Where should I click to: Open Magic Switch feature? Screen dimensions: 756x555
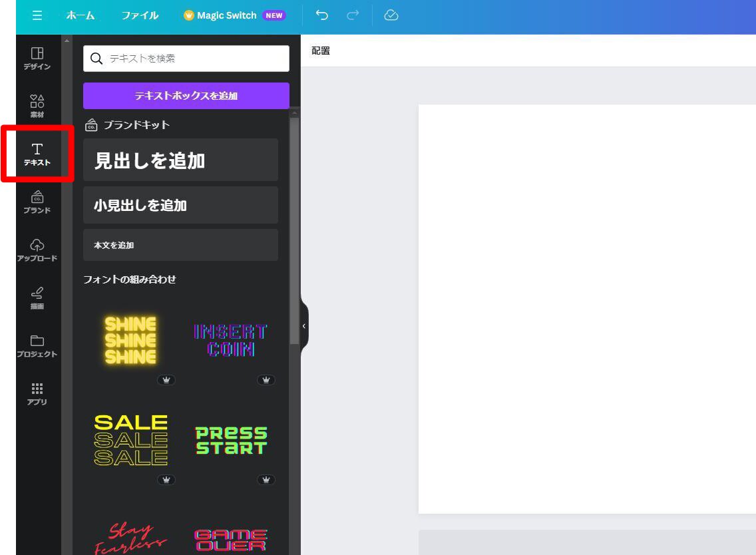click(235, 15)
